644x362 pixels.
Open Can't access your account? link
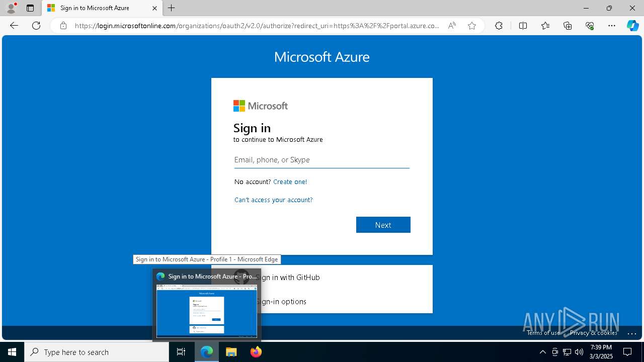[273, 200]
